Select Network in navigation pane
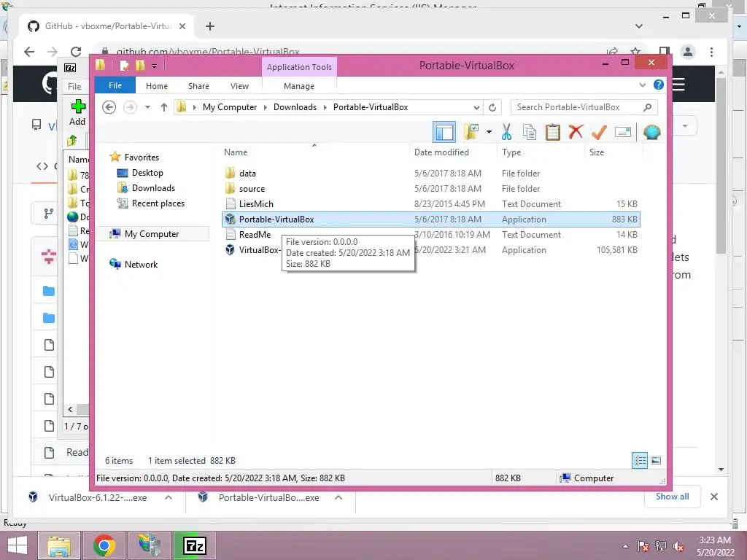Viewport: 747px width, 560px height. point(141,264)
